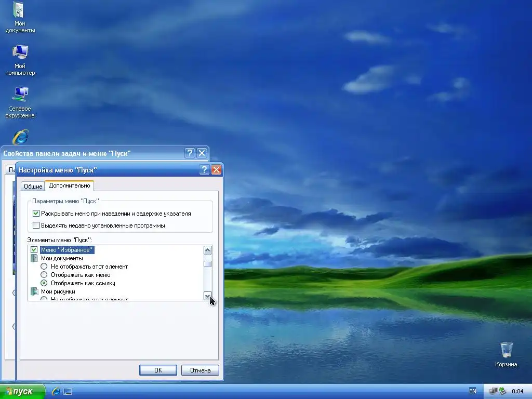Close the Start menu settings dialog
532x399 pixels.
pos(217,170)
